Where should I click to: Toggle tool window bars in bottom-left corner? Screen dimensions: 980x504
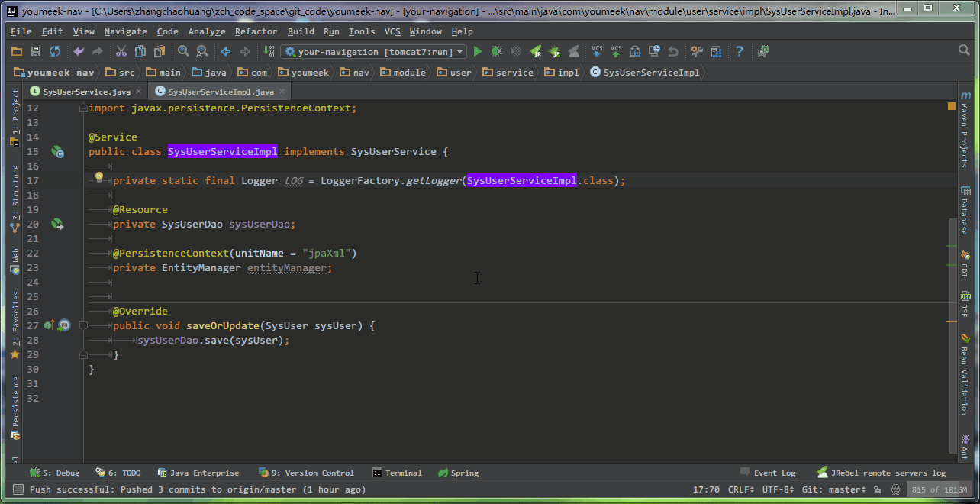17,489
